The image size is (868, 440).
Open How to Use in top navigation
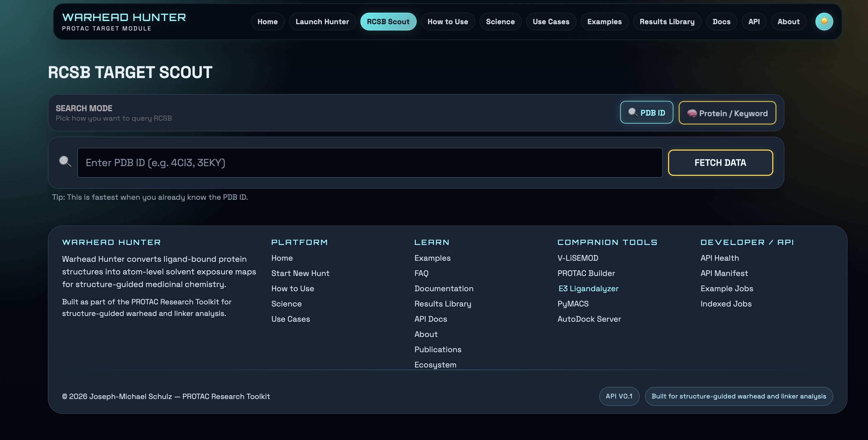(x=447, y=22)
